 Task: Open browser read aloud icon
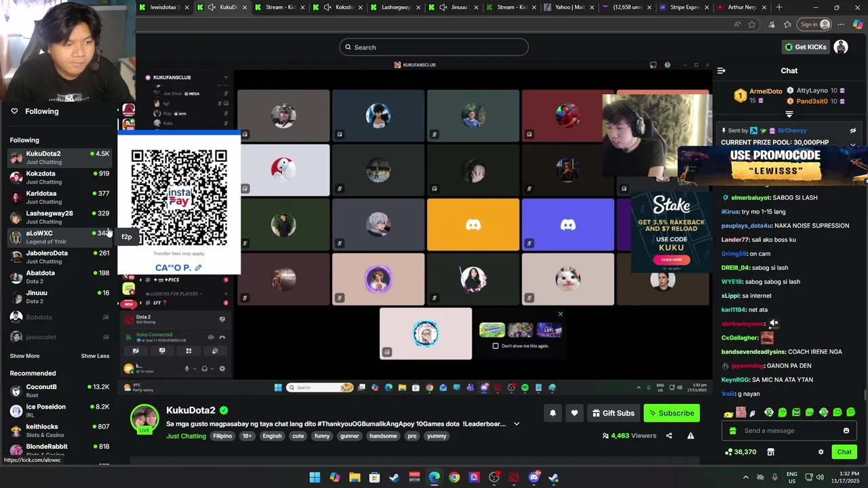point(737,24)
